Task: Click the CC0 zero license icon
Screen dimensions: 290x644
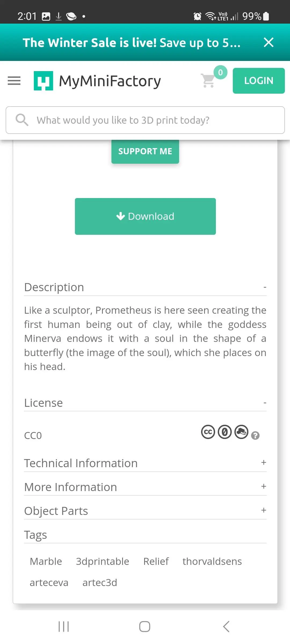Action: pos(225,432)
